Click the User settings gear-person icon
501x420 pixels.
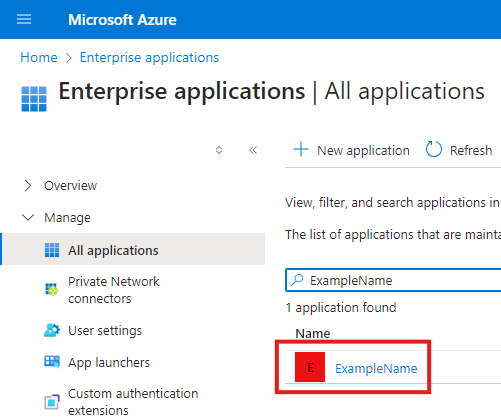tap(52, 330)
